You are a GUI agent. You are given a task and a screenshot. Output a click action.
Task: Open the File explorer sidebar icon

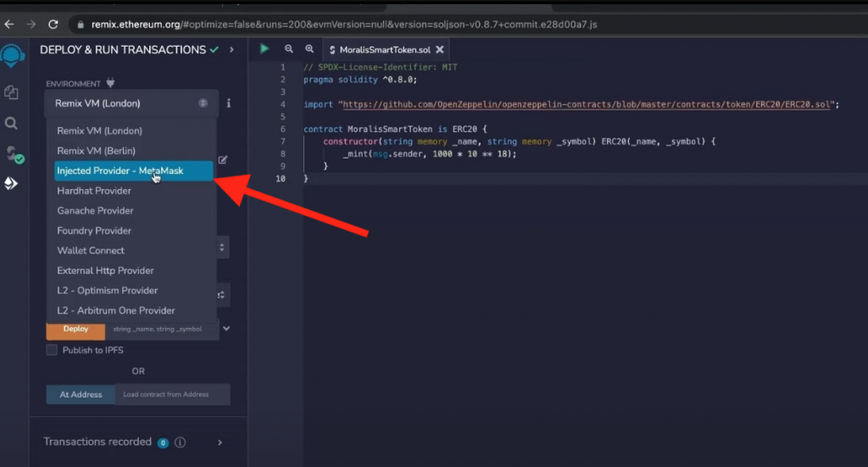(11, 92)
